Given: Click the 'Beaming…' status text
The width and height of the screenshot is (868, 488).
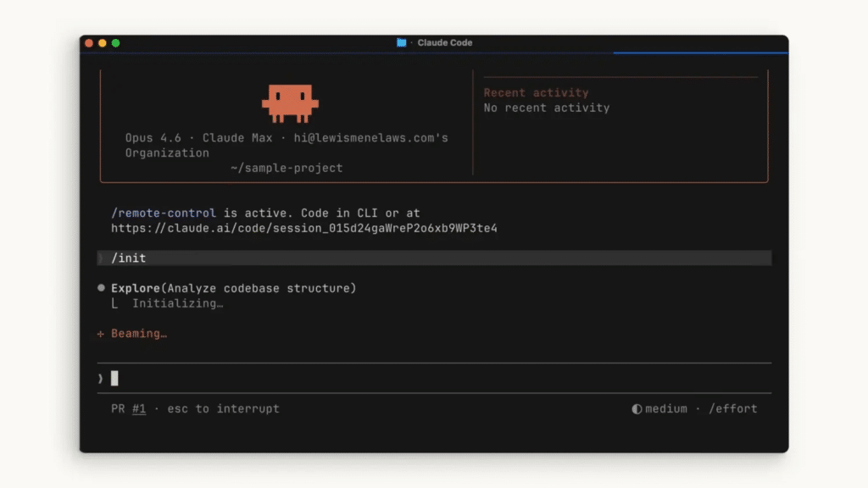Looking at the screenshot, I should tap(139, 334).
